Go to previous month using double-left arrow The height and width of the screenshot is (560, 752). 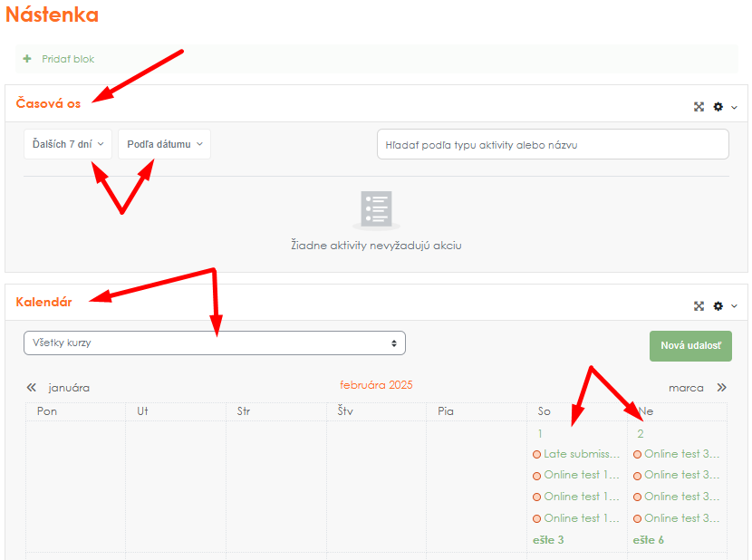pos(32,388)
